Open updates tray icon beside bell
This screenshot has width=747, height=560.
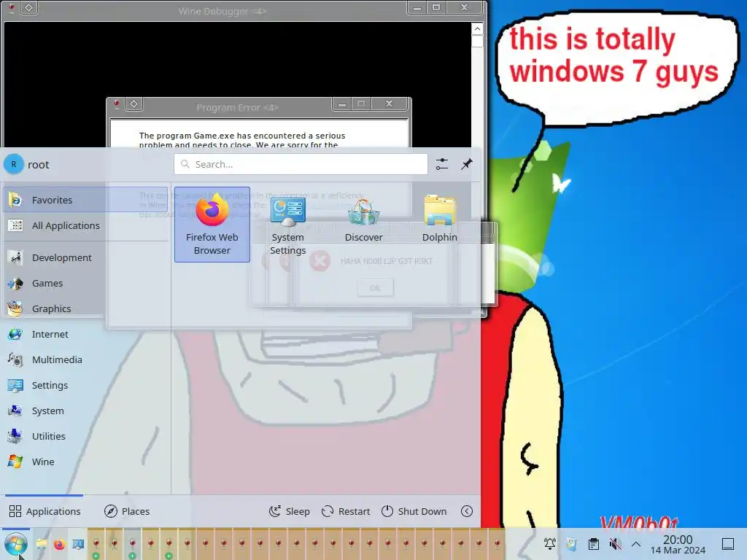(x=572, y=544)
